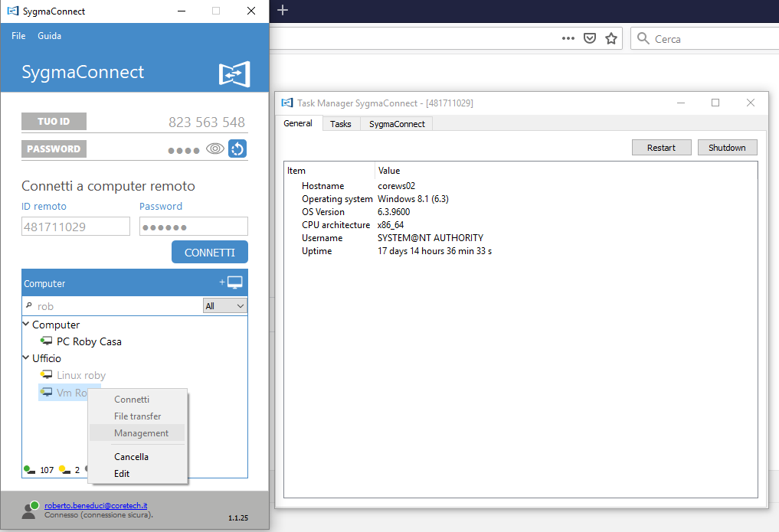Screen dimensions: 779x532
Task: Click the remote Password input field
Action: [193, 227]
